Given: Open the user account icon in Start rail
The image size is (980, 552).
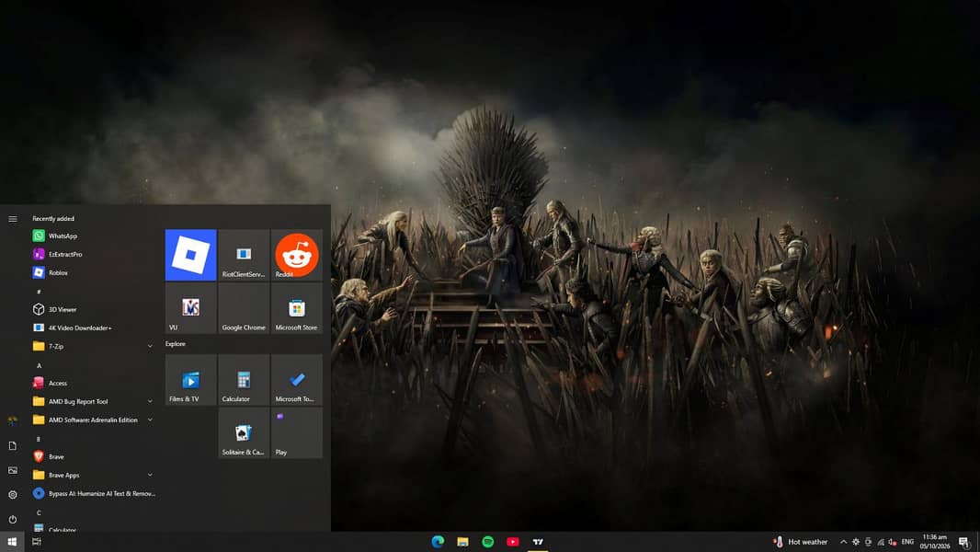Looking at the screenshot, I should [13, 420].
